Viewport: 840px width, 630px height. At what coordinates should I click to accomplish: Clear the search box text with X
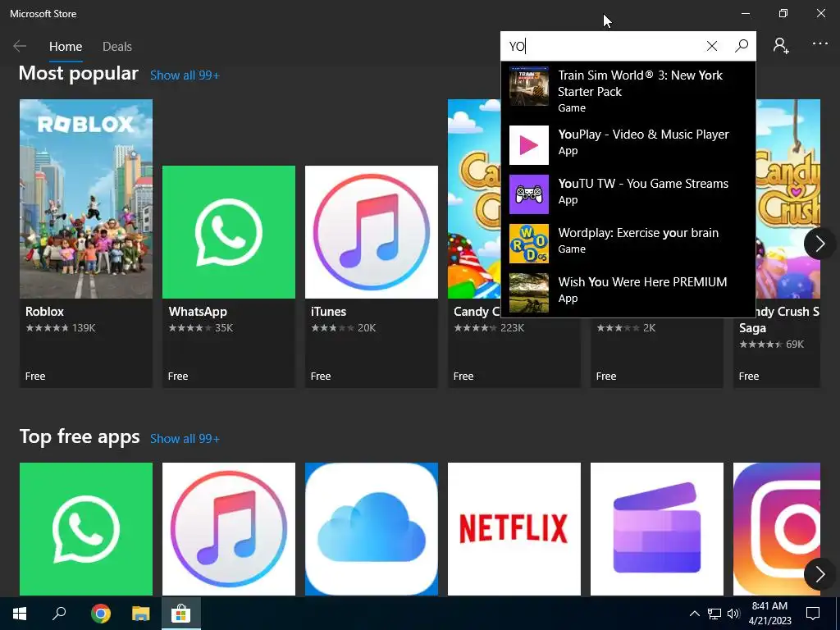click(711, 46)
